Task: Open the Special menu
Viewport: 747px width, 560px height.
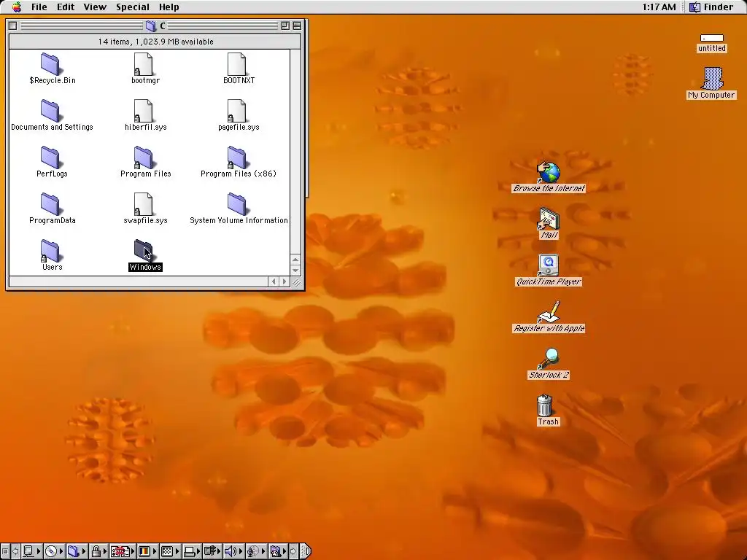Action: coord(133,7)
